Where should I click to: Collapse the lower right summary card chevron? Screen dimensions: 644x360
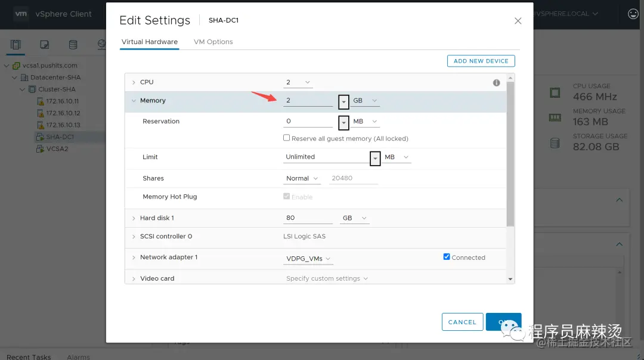tap(620, 244)
